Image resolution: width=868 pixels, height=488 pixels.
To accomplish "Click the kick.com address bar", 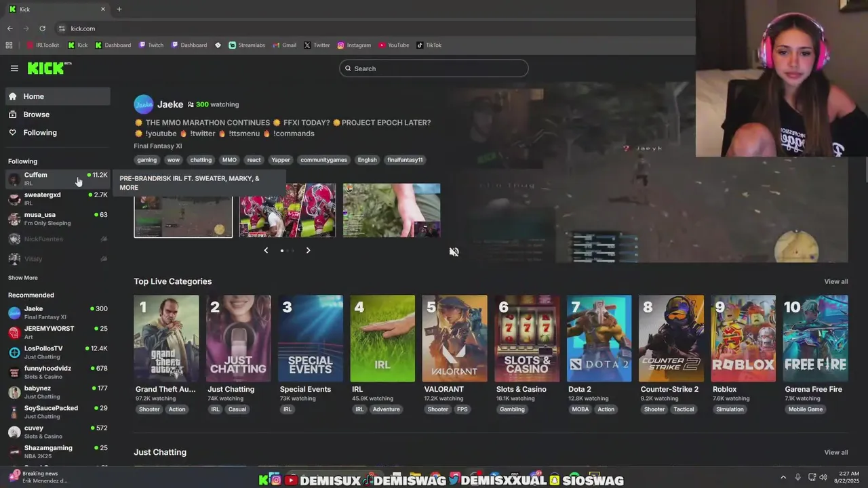I will coord(373,28).
